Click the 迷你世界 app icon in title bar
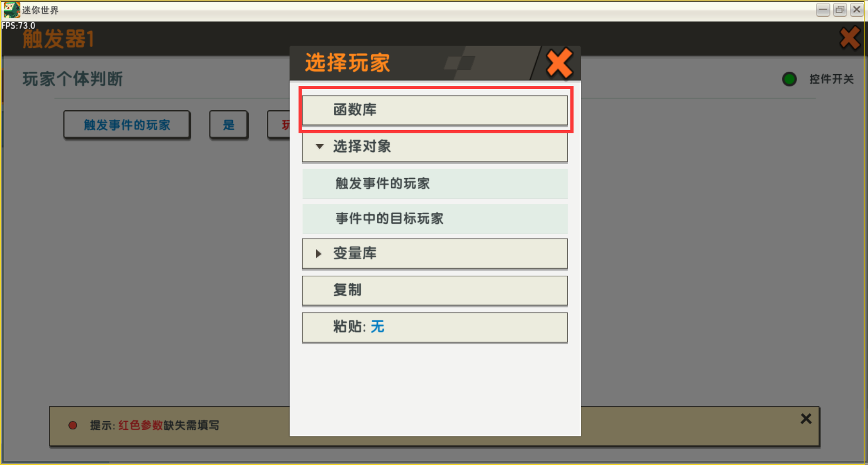868x465 pixels. 11,9
